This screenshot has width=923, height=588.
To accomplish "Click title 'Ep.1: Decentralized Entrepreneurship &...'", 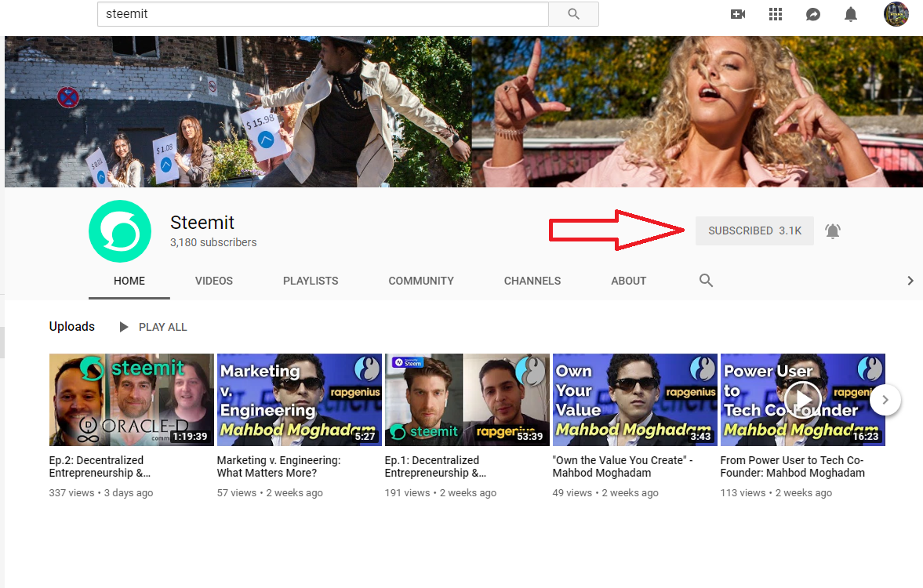I will [435, 466].
